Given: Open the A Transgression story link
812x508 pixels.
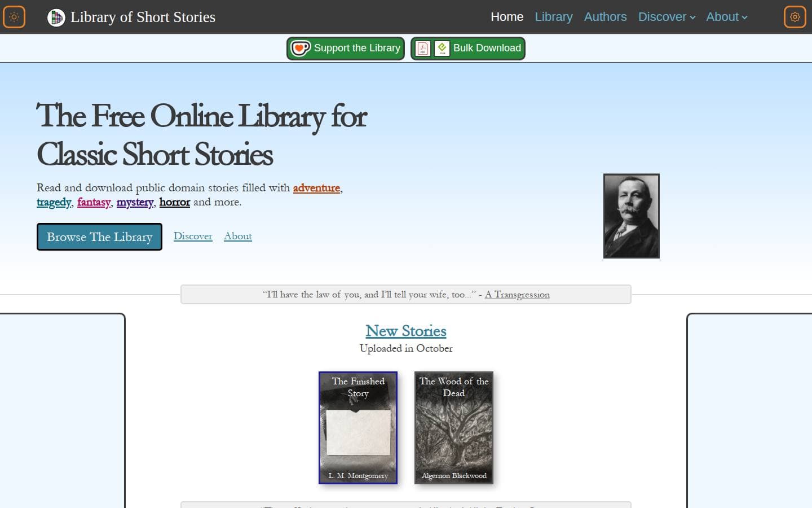Looking at the screenshot, I should pyautogui.click(x=517, y=295).
